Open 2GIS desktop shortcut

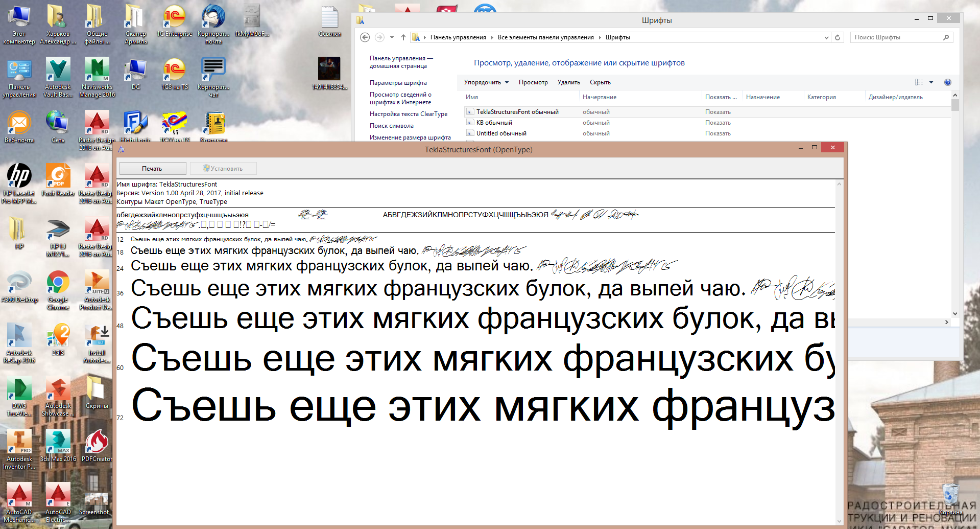[58, 339]
